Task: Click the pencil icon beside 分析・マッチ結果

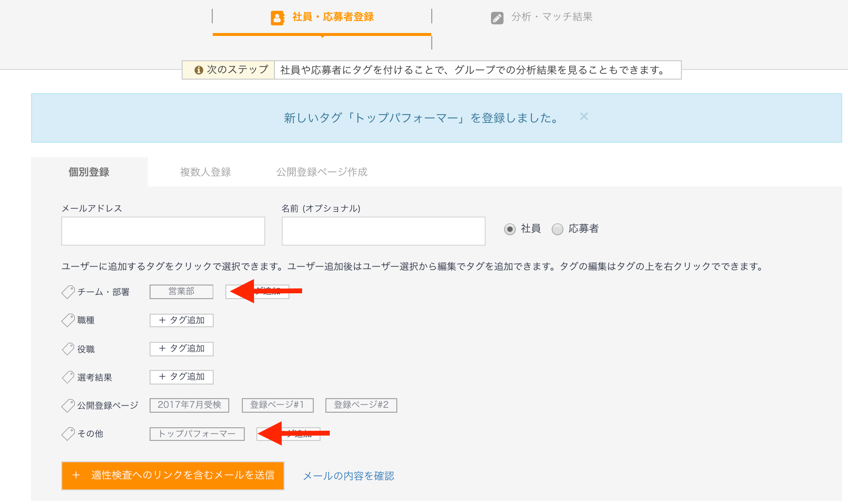Action: (x=497, y=18)
